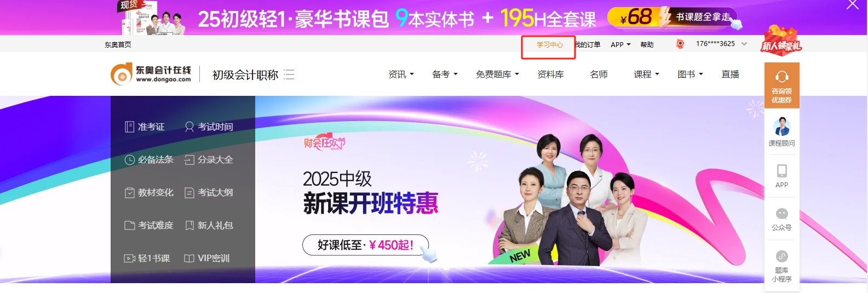Screen dimensions: 868x293
Task: Open the 准考证 icon link
Action: [129, 127]
